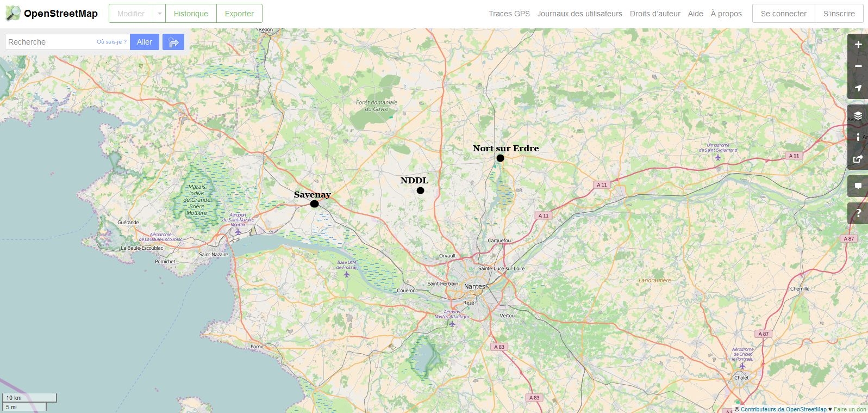Click the Savenay black marker
The height and width of the screenshot is (413, 868).
point(314,204)
